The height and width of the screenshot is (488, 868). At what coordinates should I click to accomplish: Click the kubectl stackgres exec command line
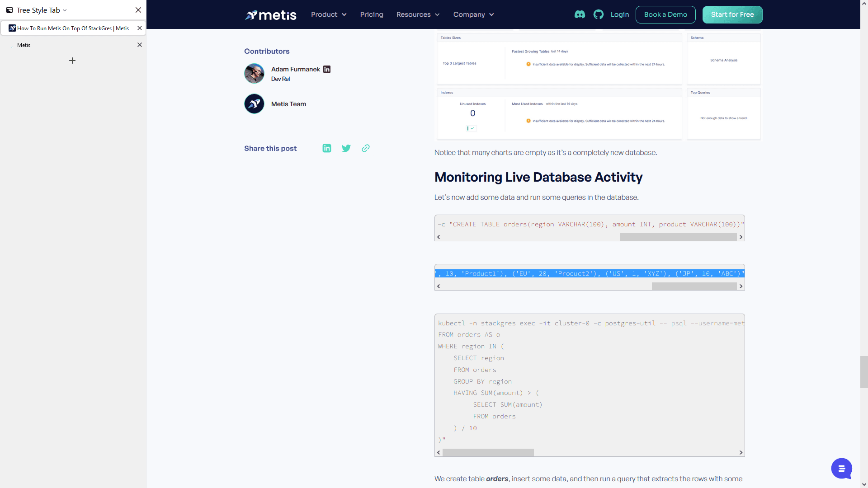pyautogui.click(x=591, y=323)
